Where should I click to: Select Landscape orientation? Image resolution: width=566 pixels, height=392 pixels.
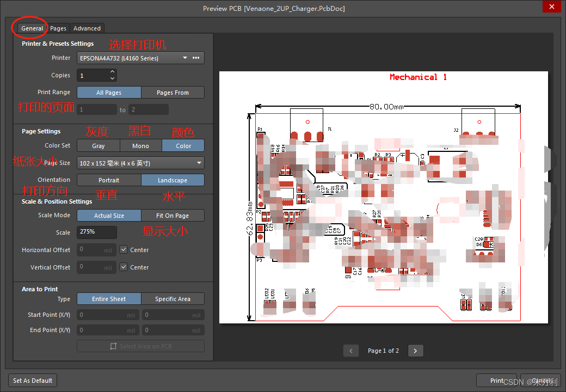173,180
